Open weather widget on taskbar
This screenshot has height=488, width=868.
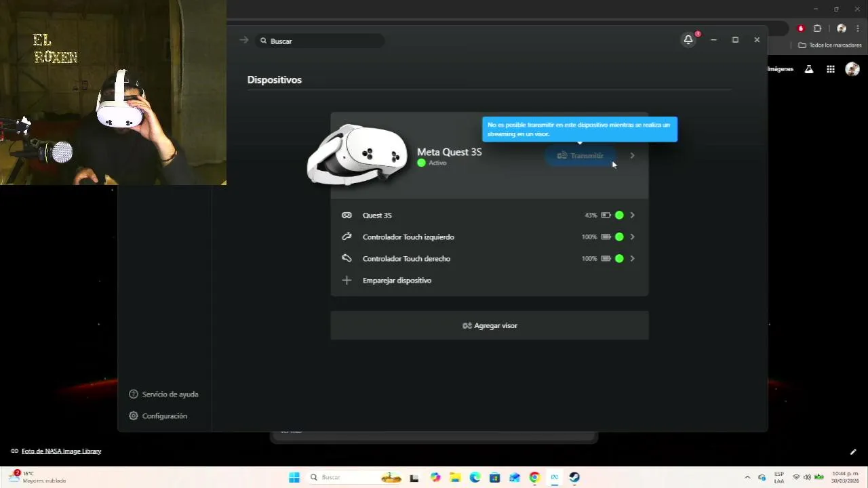(x=37, y=477)
